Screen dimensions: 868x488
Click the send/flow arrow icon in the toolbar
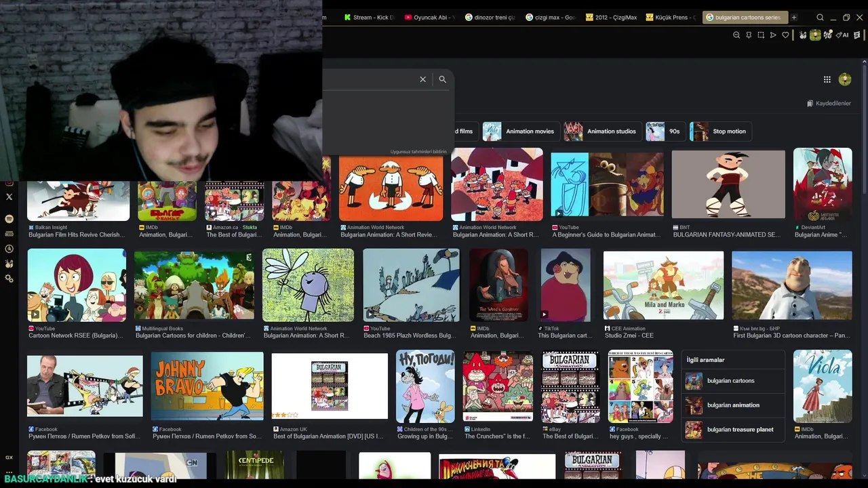click(773, 35)
